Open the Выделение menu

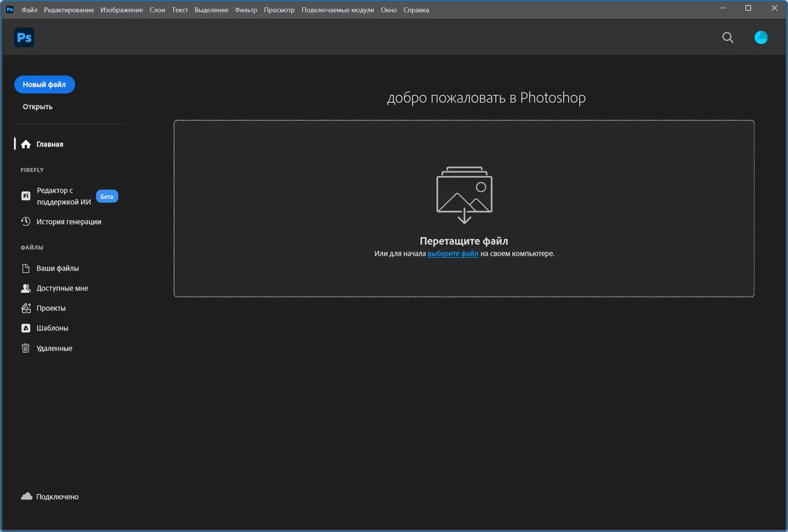tap(211, 10)
